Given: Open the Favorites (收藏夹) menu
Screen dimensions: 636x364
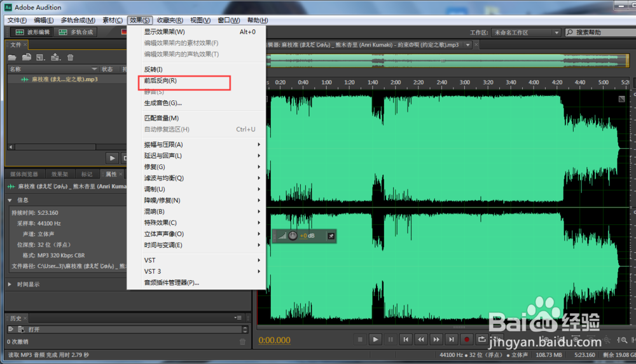Looking at the screenshot, I should pos(170,20).
